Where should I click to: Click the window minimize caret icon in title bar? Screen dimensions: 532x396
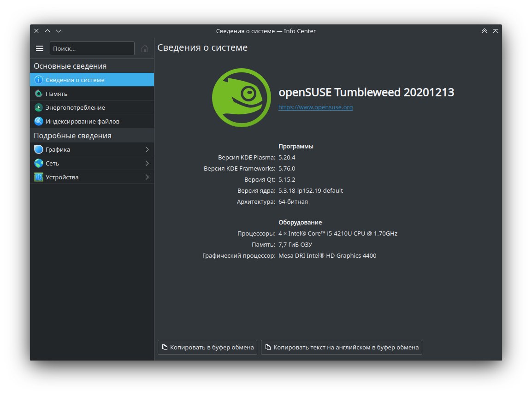(59, 31)
